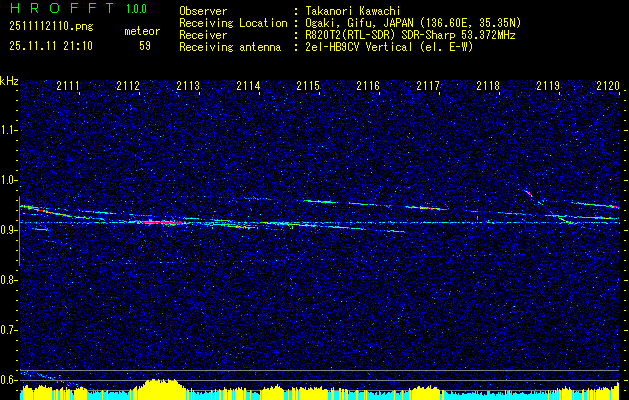The height and width of the screenshot is (400, 629).
Task: Click version number 1.0.0
Action: pos(136,9)
